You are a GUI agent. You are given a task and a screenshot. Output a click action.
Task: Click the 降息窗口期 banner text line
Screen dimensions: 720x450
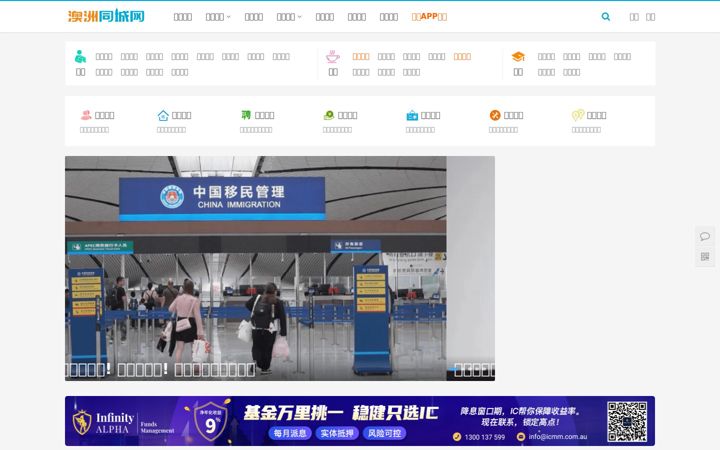(x=520, y=411)
